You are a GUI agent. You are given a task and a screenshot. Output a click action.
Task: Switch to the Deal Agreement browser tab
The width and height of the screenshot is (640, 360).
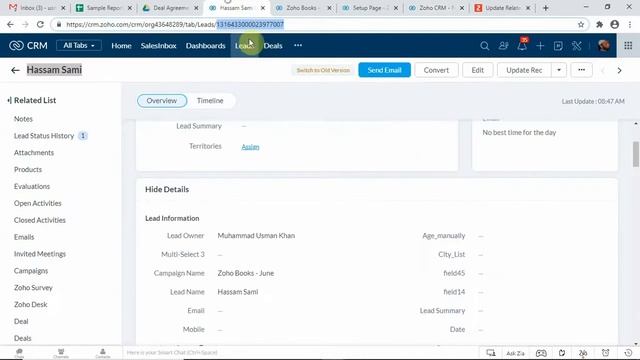point(170,8)
